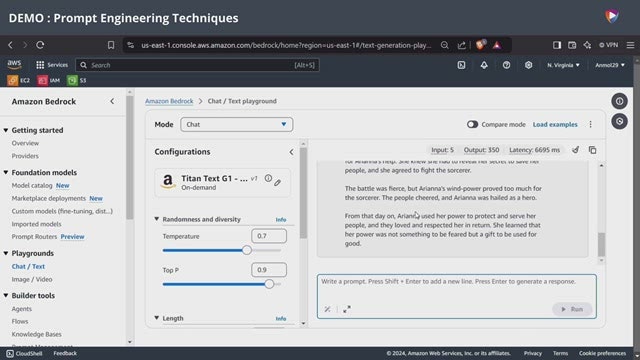Click the AWS Search box
This screenshot has height=360, width=640.
197,65
